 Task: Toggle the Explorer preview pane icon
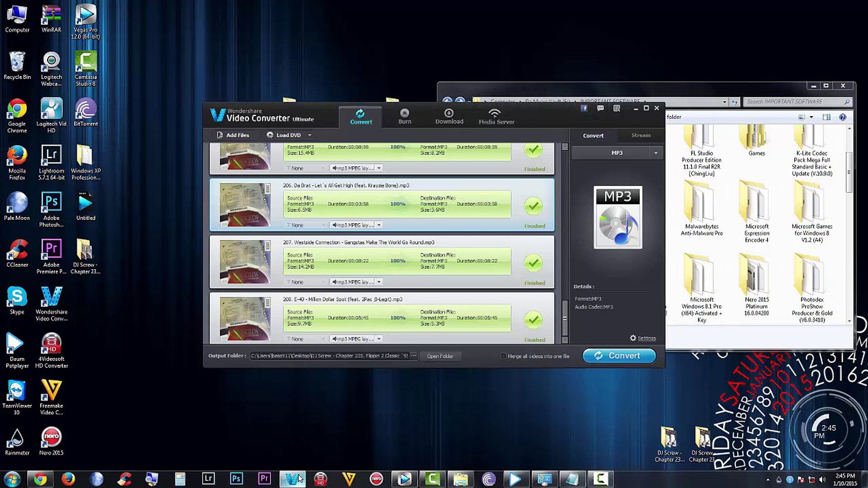point(826,117)
